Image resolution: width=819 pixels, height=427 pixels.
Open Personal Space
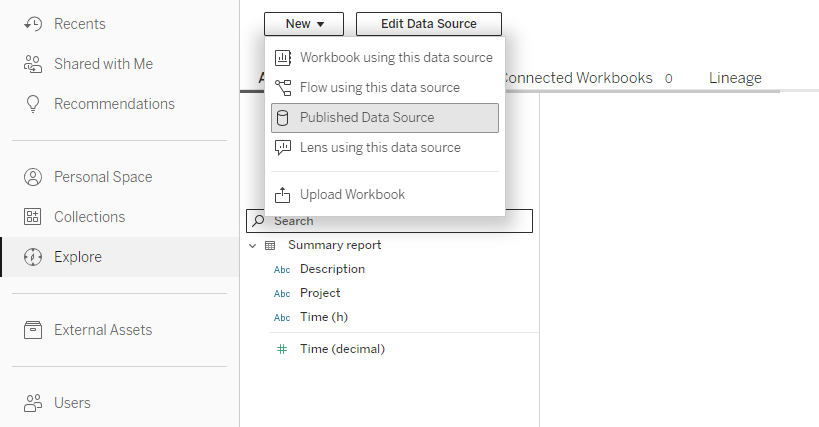click(x=102, y=177)
